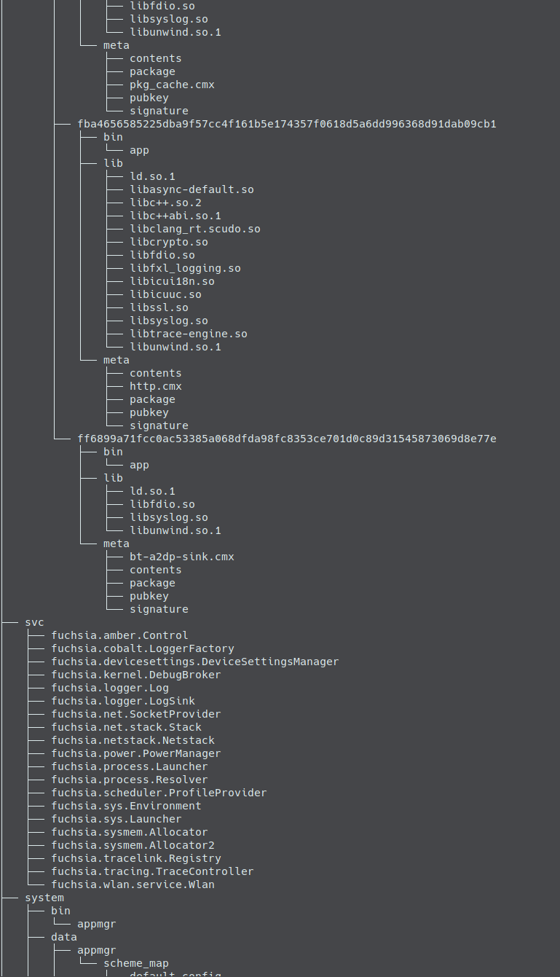Select the ff6899a71fcc0ac53385 hash directory entry
Viewport: 560px width, 977px height.
pyautogui.click(x=287, y=439)
